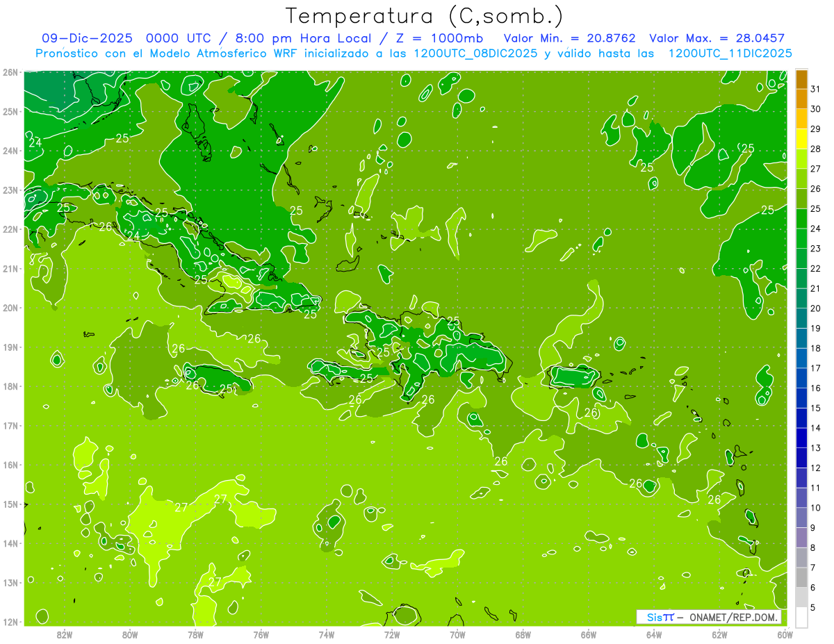The image size is (834, 644).
Task: Click the '22N' latitude axis label
Action: (x=10, y=229)
